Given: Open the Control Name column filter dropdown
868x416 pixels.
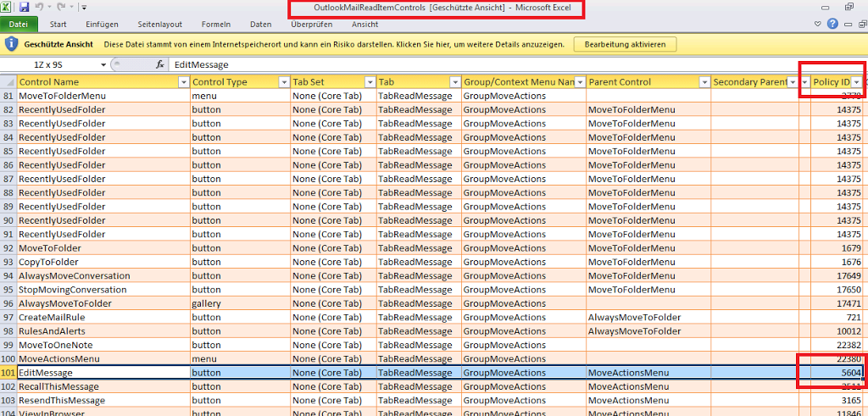Looking at the screenshot, I should [x=183, y=82].
